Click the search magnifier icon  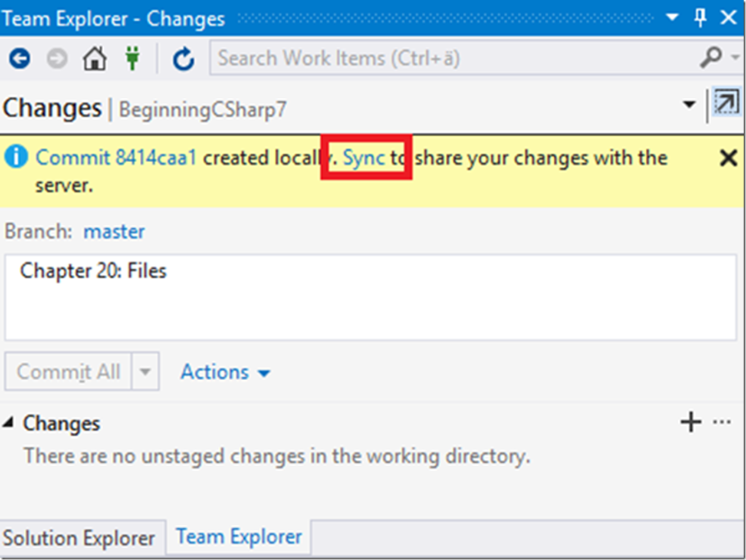710,58
